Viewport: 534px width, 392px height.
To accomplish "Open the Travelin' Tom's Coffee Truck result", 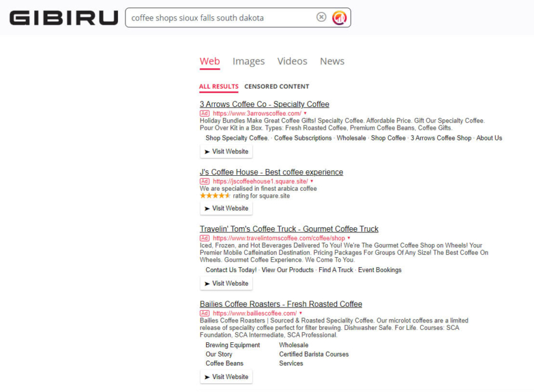I will (289, 229).
